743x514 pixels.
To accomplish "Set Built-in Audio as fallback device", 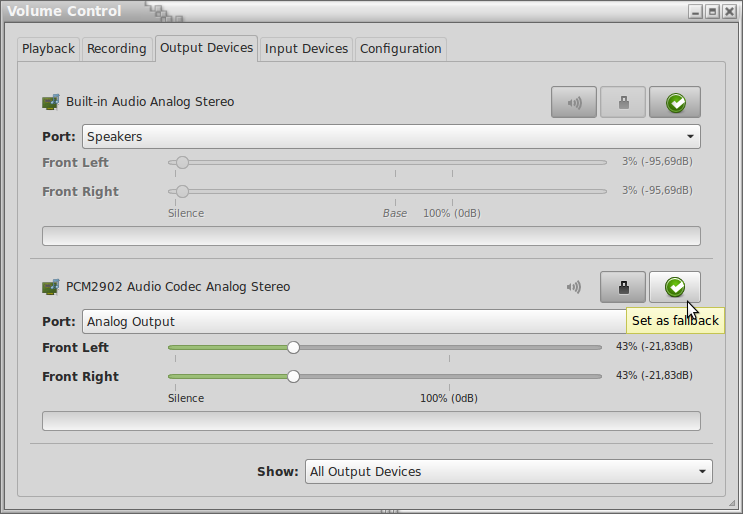I will (675, 102).
